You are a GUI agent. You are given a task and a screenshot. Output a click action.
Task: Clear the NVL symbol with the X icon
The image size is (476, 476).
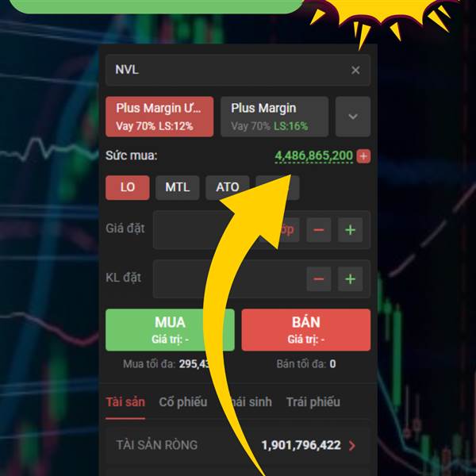pyautogui.click(x=355, y=70)
